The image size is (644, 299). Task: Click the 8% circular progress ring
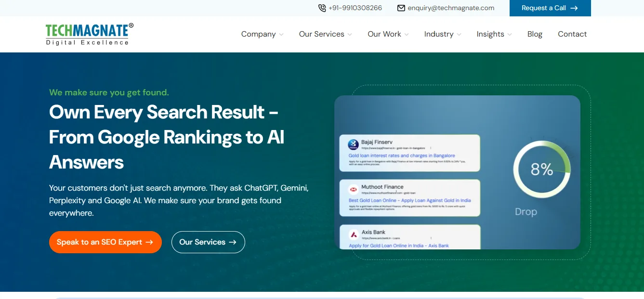(x=542, y=169)
